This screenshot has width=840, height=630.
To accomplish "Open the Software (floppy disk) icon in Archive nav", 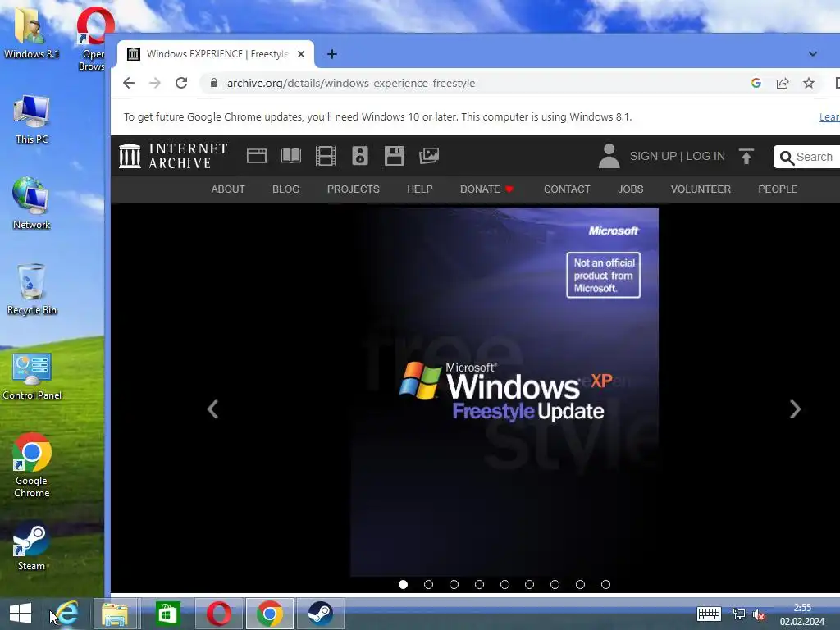I will click(x=395, y=156).
